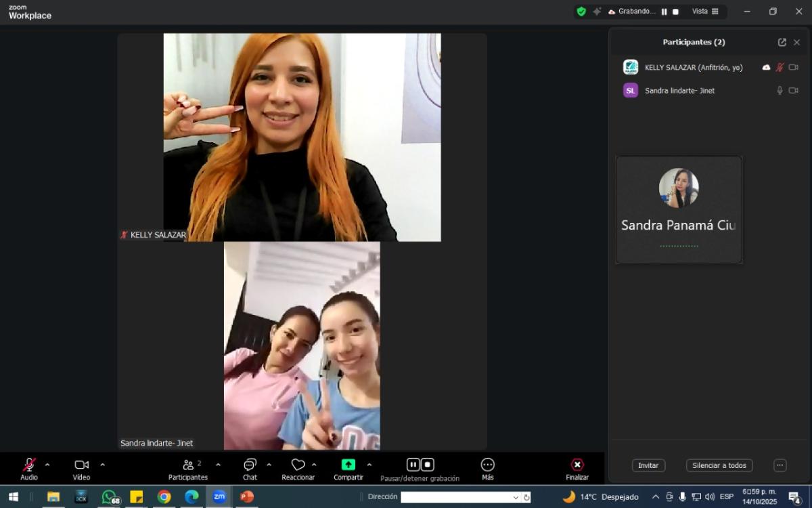Click the Silenciar a todos button
The image size is (812, 508).
(x=719, y=465)
